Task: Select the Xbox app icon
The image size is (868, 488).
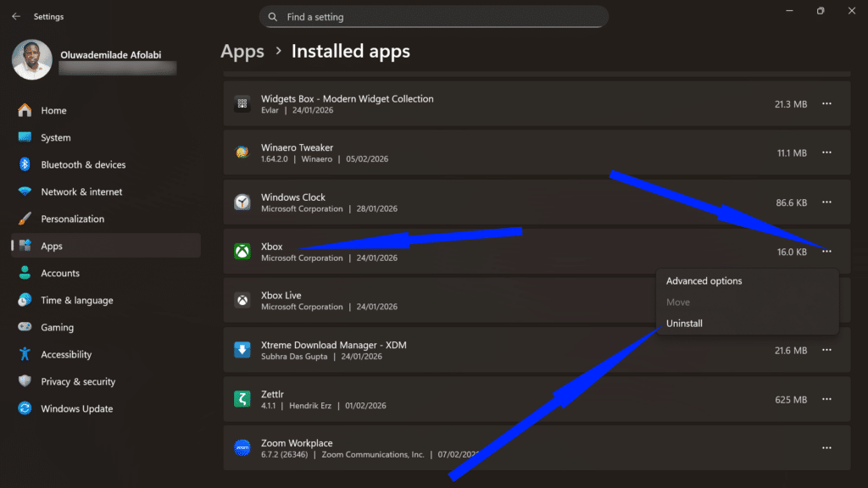Action: tap(242, 252)
